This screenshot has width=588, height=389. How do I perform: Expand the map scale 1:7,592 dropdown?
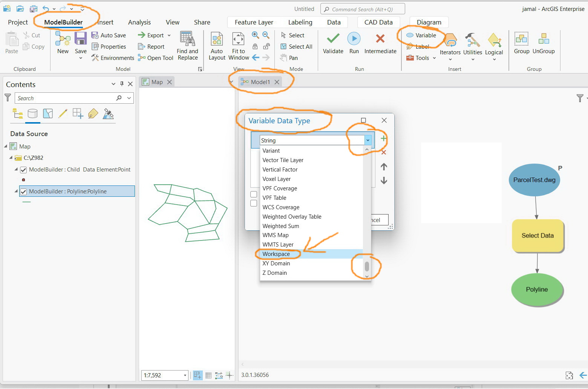pyautogui.click(x=185, y=375)
